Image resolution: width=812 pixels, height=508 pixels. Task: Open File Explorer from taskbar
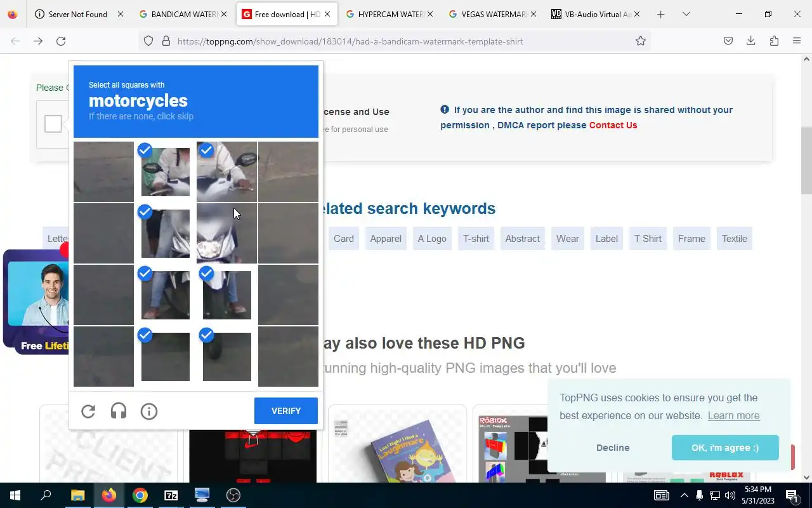pyautogui.click(x=77, y=495)
